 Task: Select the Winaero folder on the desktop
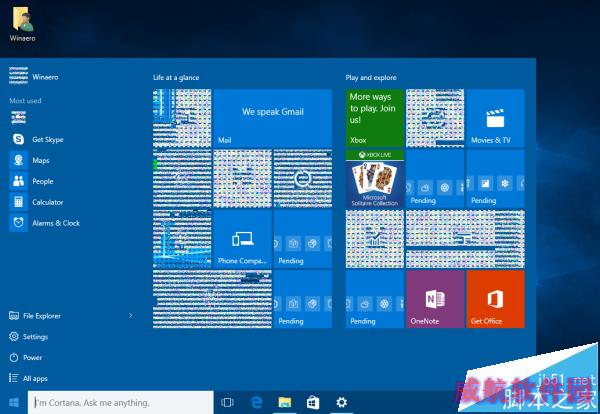tap(23, 24)
